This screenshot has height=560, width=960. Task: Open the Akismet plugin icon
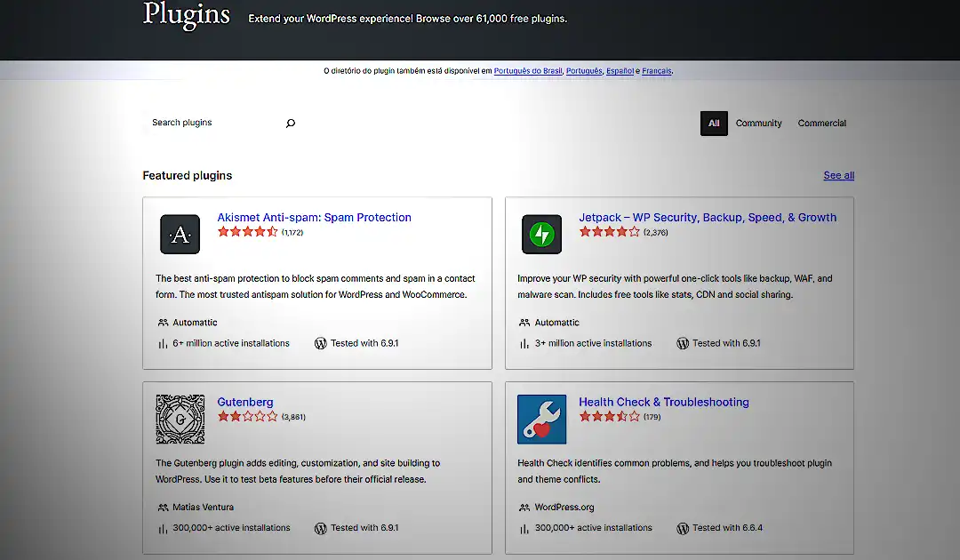[x=180, y=235]
